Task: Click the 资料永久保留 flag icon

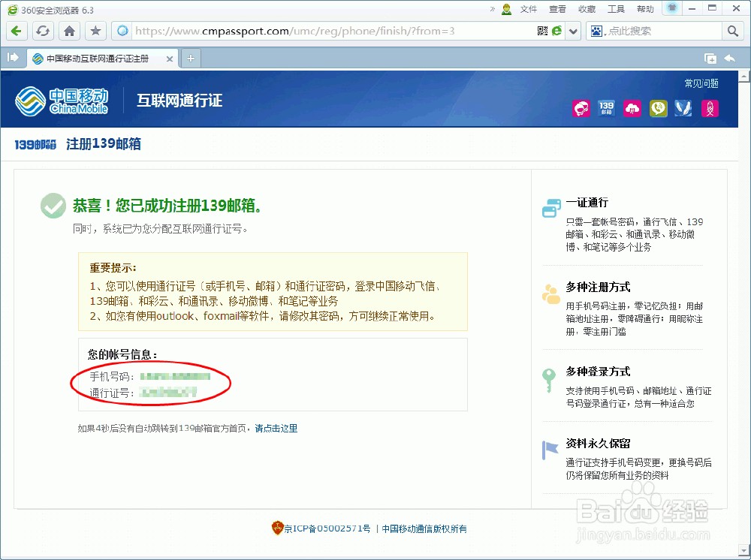Action: 550,450
